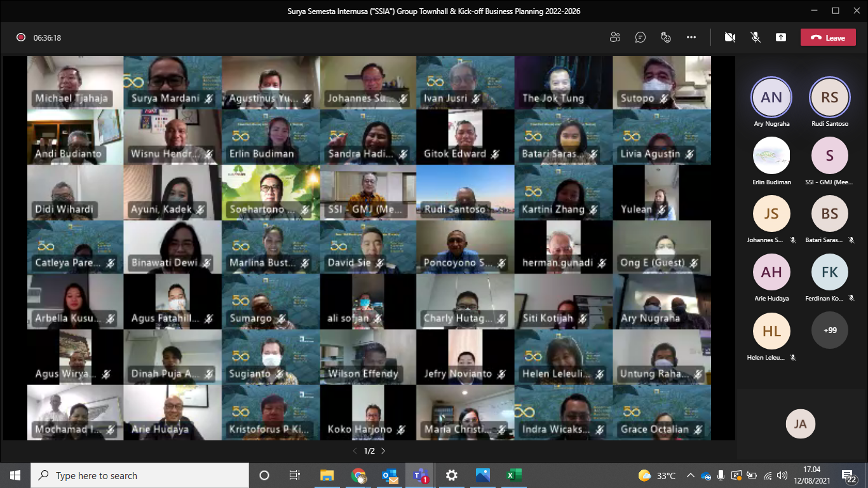Unmute the microphone
This screenshot has width=868, height=488.
pyautogui.click(x=756, y=37)
